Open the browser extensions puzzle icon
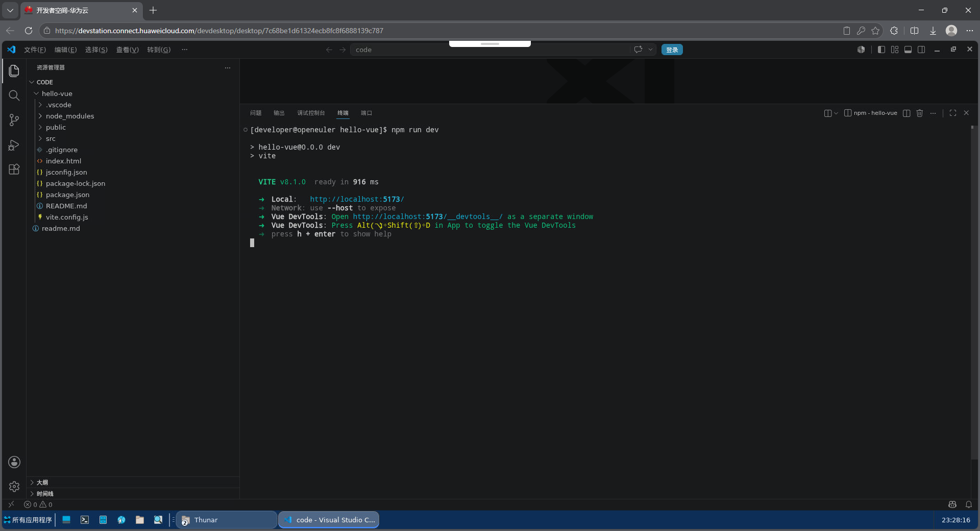 [x=894, y=31]
